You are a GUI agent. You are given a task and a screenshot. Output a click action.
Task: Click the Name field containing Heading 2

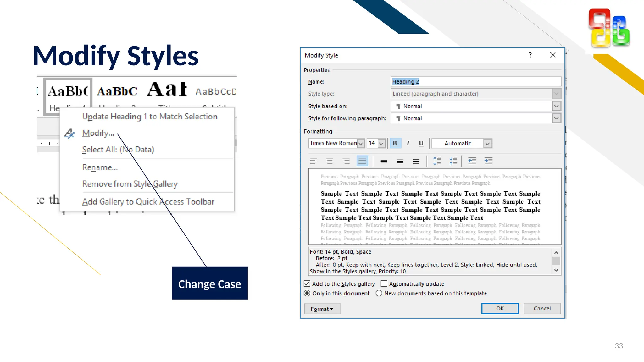[x=476, y=81]
